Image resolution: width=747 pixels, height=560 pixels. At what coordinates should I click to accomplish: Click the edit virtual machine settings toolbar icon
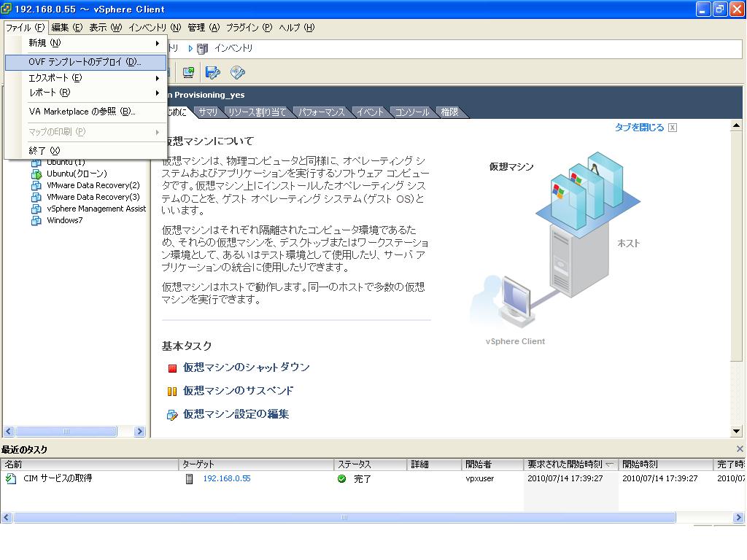click(x=212, y=72)
